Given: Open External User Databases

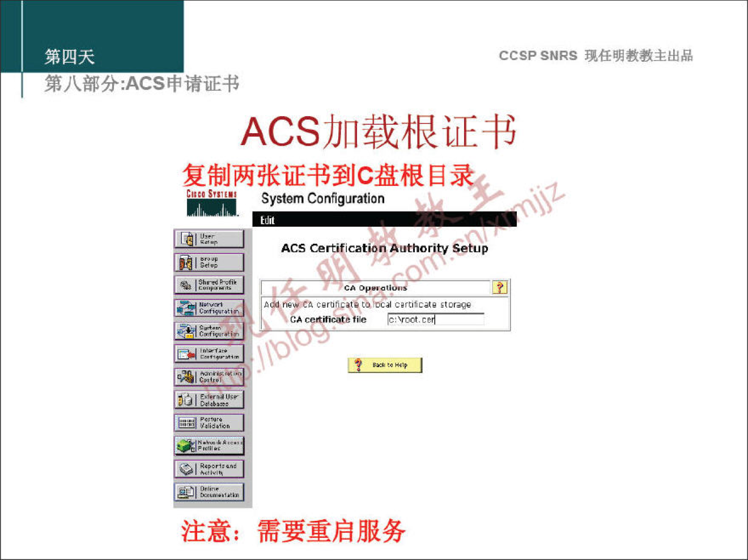Looking at the screenshot, I should pos(209,400).
